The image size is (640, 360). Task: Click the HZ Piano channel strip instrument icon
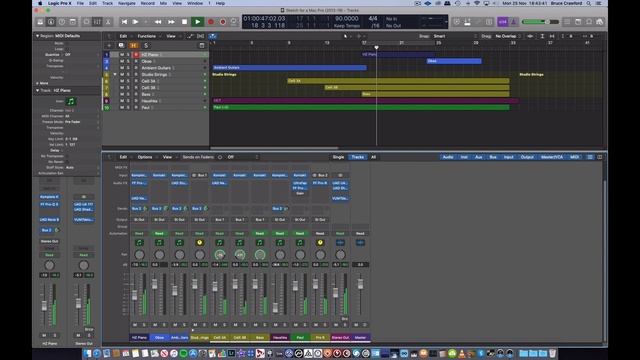pyautogui.click(x=139, y=242)
